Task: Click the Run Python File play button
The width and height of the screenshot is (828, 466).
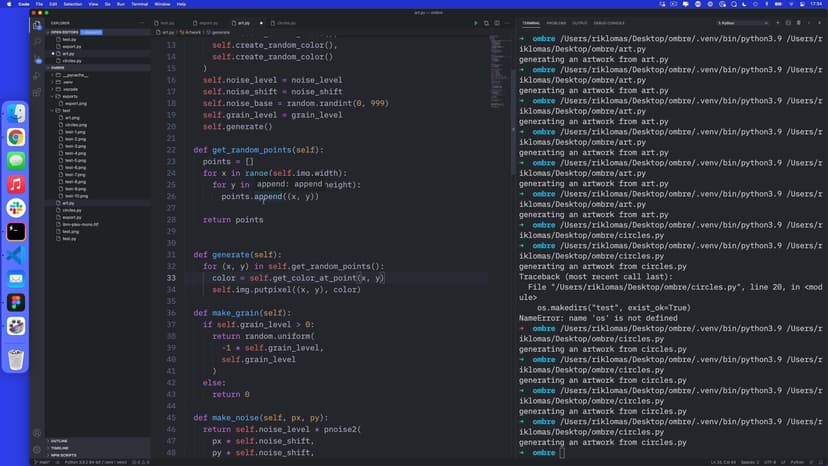Action: point(477,22)
